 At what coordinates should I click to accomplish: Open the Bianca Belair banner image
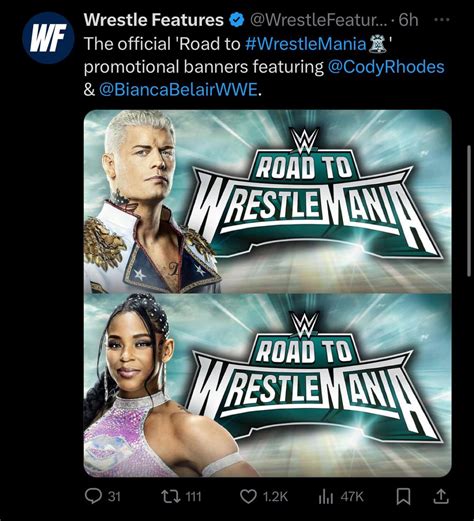(267, 385)
